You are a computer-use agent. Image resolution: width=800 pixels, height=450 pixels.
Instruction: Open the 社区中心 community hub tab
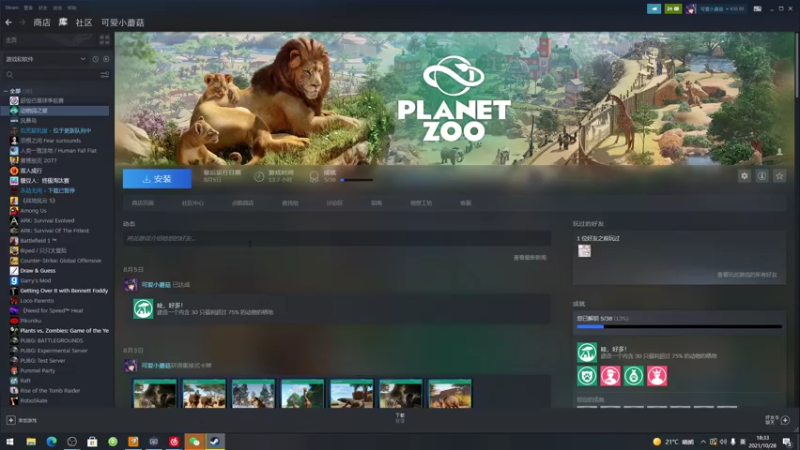click(192, 203)
